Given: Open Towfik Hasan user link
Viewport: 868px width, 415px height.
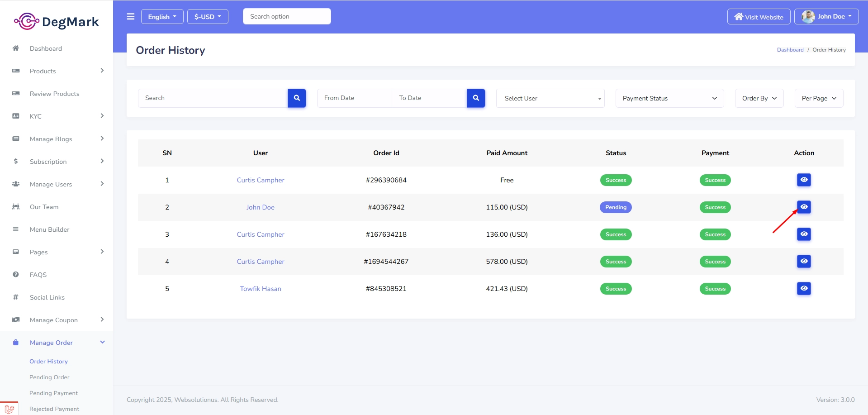Looking at the screenshot, I should pyautogui.click(x=261, y=289).
